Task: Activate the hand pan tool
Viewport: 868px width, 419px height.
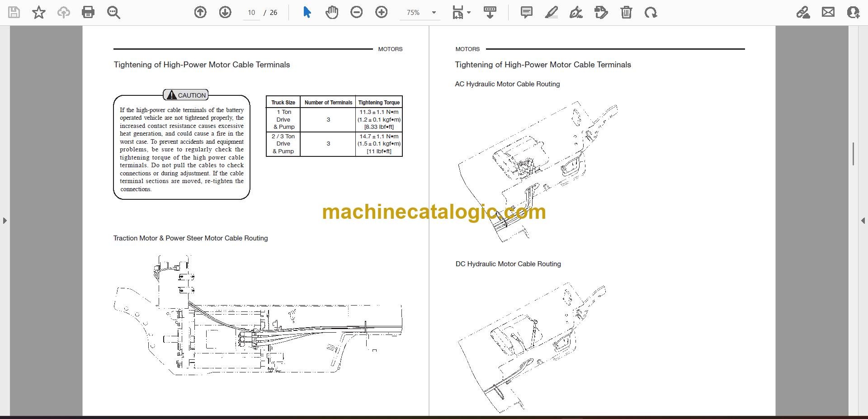Action: tap(332, 12)
